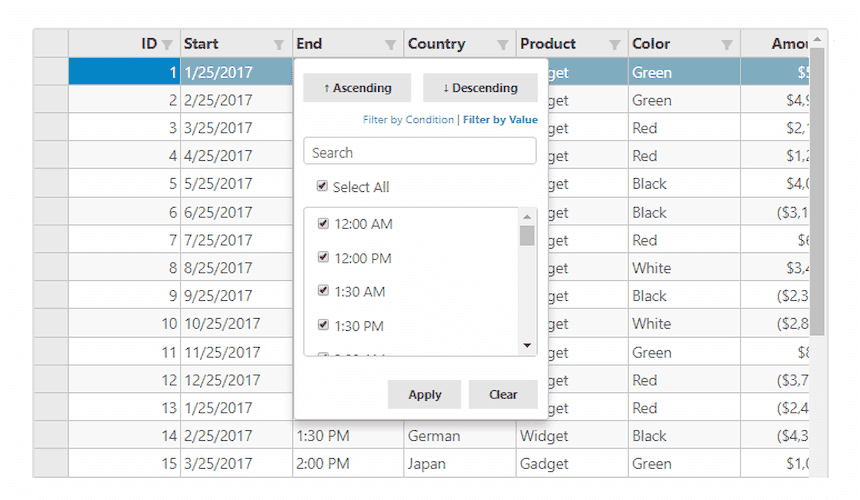The height and width of the screenshot is (500, 860).
Task: Select the Start cell 2/25/2017 in row 2
Action: click(236, 100)
